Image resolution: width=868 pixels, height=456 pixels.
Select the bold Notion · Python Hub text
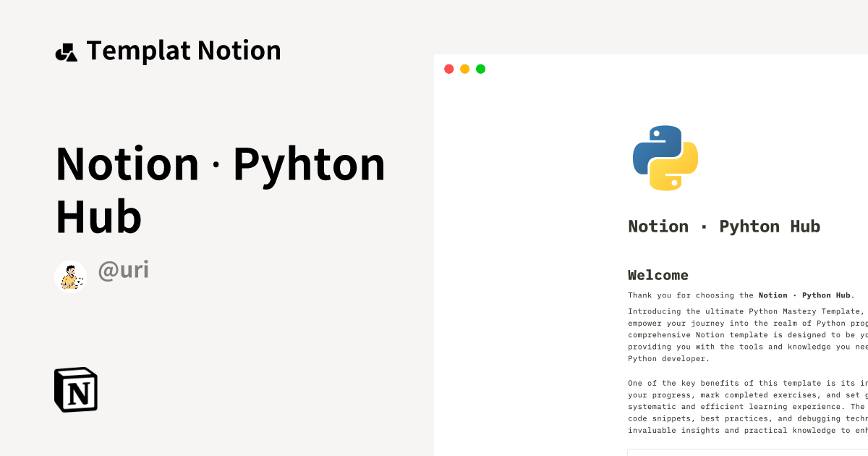coord(805,295)
